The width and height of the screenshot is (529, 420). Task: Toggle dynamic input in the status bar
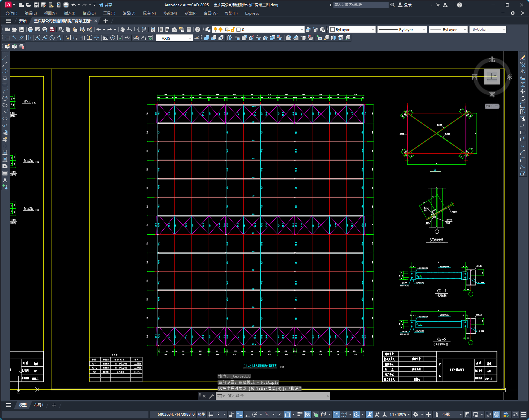pos(239,414)
